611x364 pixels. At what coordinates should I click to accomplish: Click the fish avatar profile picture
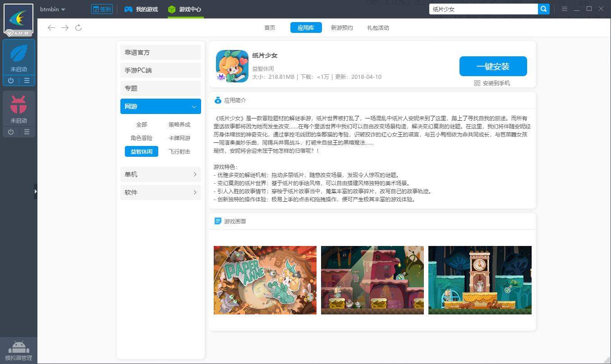click(x=18, y=19)
